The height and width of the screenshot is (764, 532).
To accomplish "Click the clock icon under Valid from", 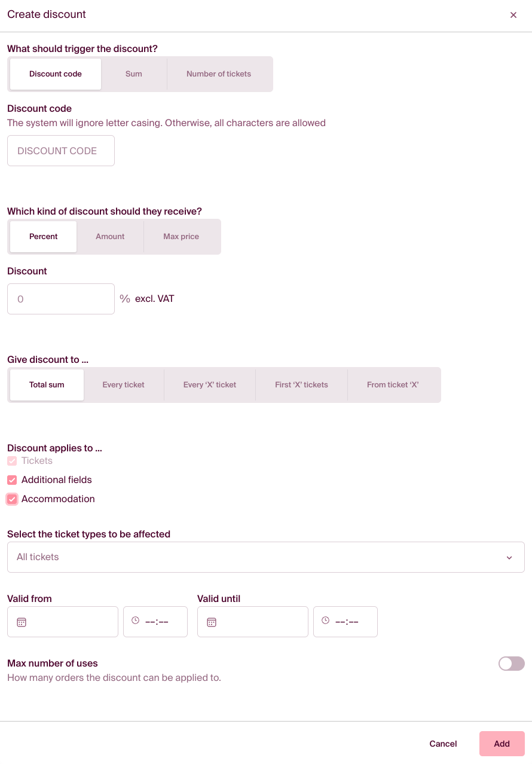I will [x=136, y=621].
